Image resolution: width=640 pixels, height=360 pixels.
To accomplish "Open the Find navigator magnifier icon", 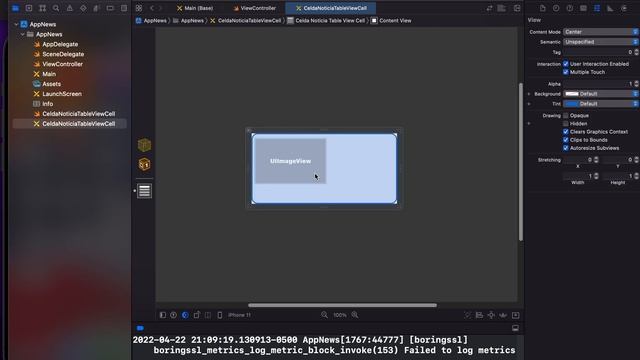I will click(x=56, y=8).
